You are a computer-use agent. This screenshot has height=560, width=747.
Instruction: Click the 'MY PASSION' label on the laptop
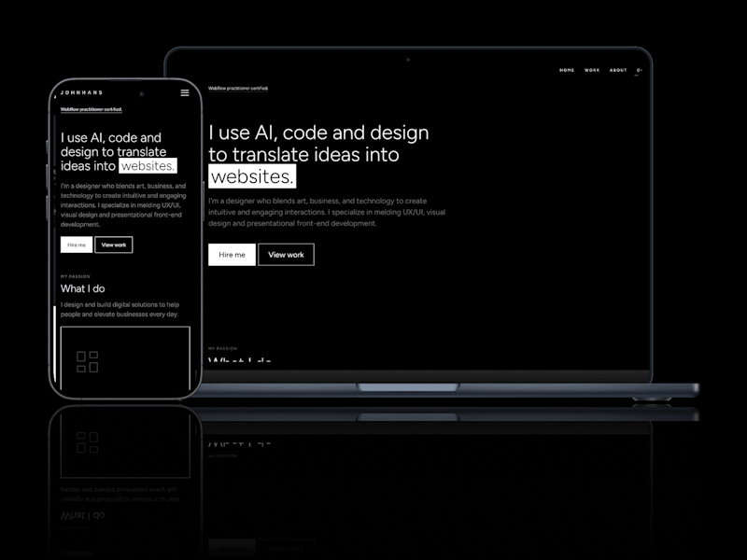point(222,348)
